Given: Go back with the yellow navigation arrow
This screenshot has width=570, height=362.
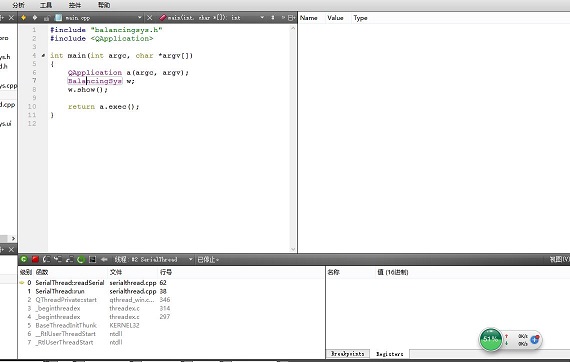Looking at the screenshot, I should (24, 17).
